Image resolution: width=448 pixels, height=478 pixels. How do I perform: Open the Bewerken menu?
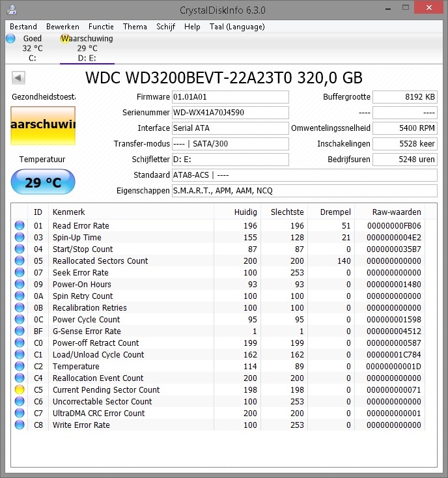point(63,27)
